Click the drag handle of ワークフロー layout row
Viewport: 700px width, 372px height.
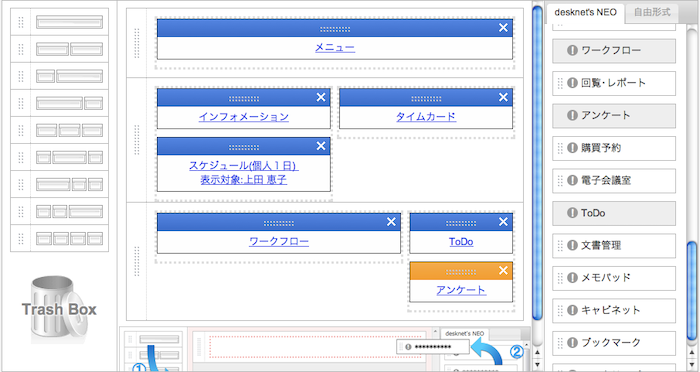137,261
